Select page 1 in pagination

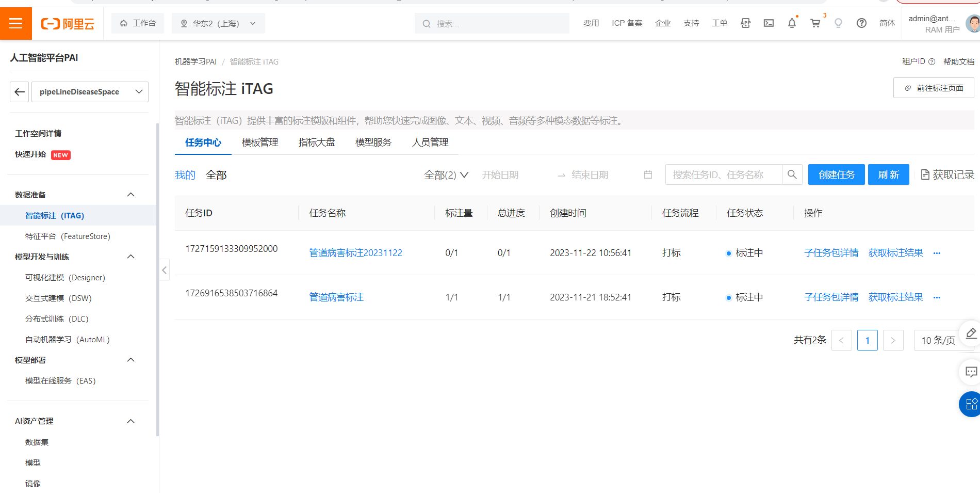868,340
